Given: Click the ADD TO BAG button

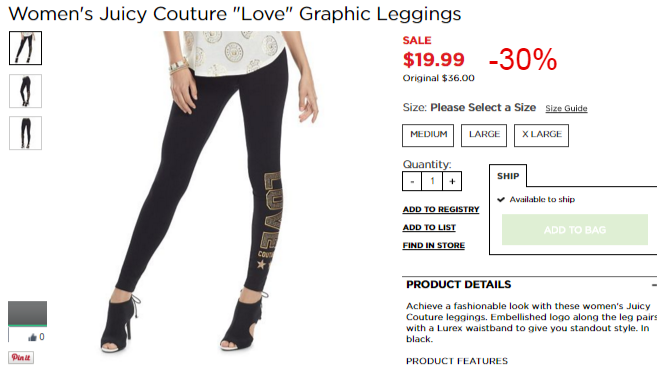Looking at the screenshot, I should pos(575,230).
